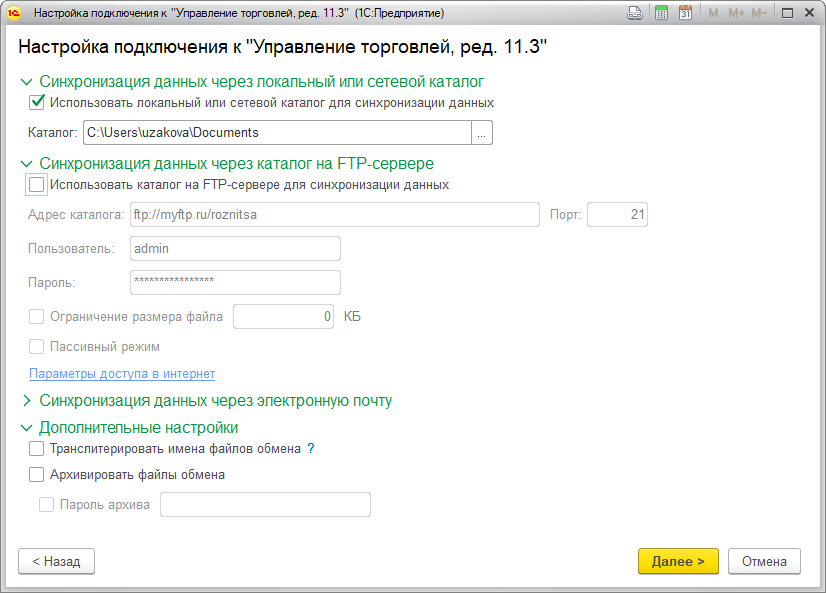The width and height of the screenshot is (826, 593).
Task: Uncheck use local or network catalog checkbox
Action: (36, 102)
